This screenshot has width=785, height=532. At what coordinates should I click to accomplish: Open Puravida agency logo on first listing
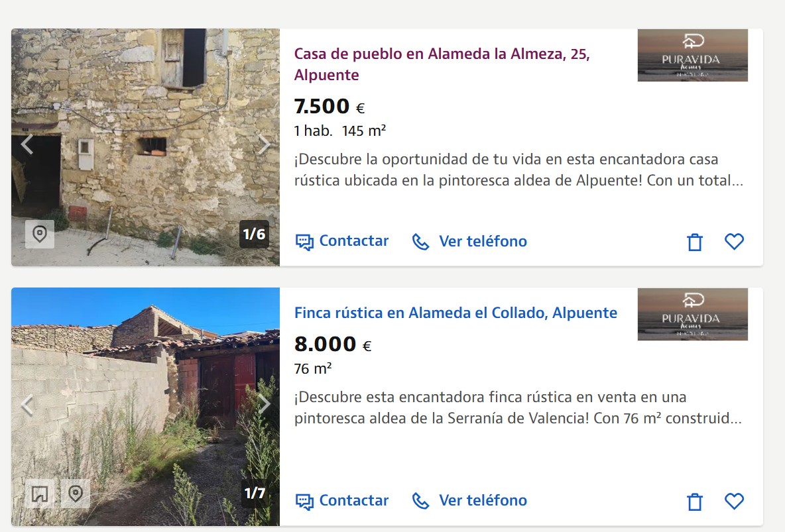[x=692, y=55]
